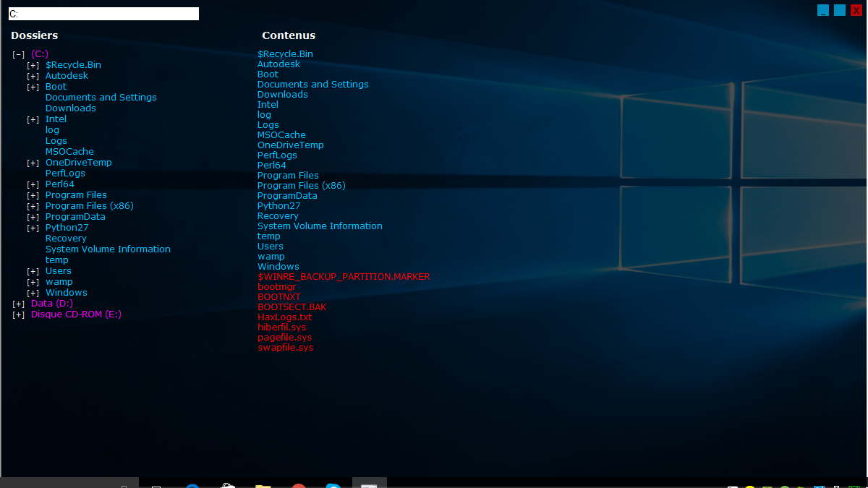
Task: Open Autodesk in the Contenus list
Action: 278,64
